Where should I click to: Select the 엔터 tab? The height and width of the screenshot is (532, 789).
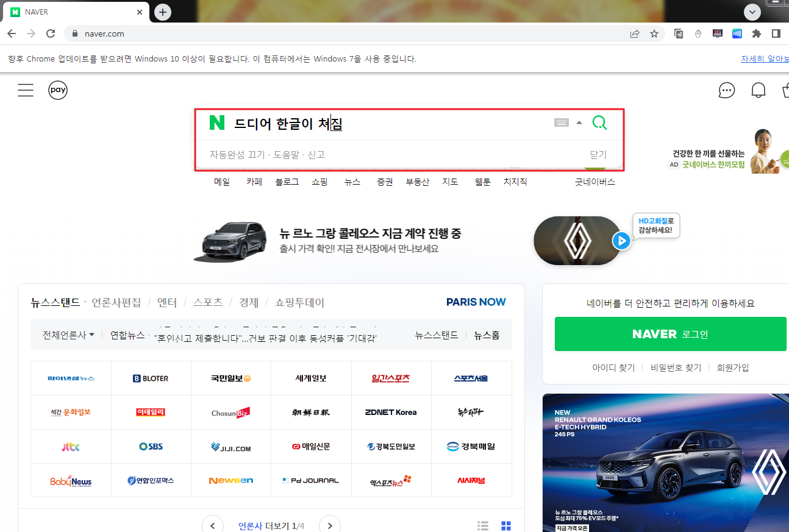click(x=167, y=302)
